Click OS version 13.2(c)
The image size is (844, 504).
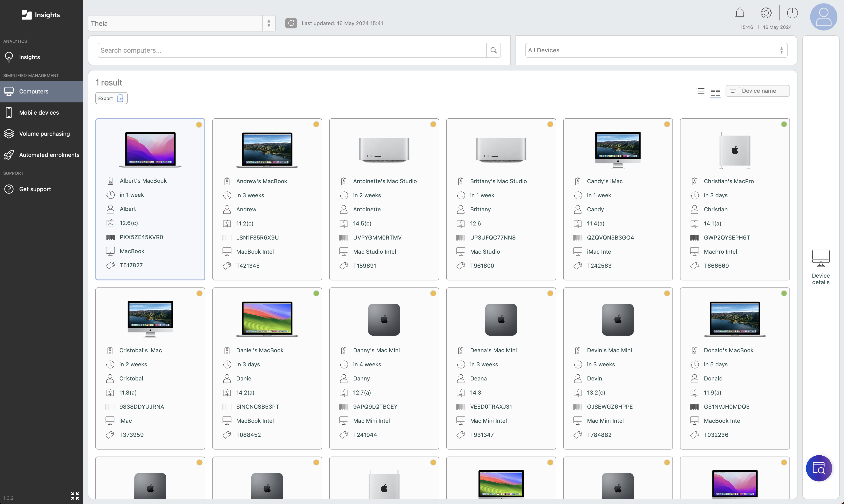click(596, 393)
